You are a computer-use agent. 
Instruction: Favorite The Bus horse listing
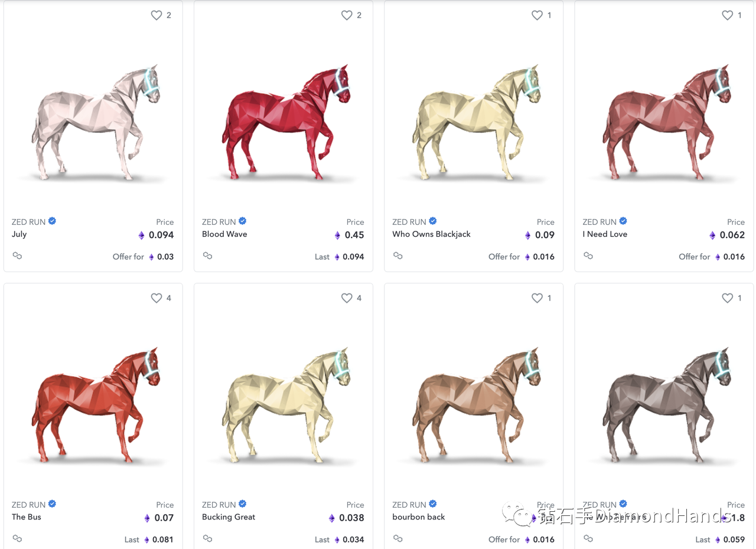(x=157, y=298)
